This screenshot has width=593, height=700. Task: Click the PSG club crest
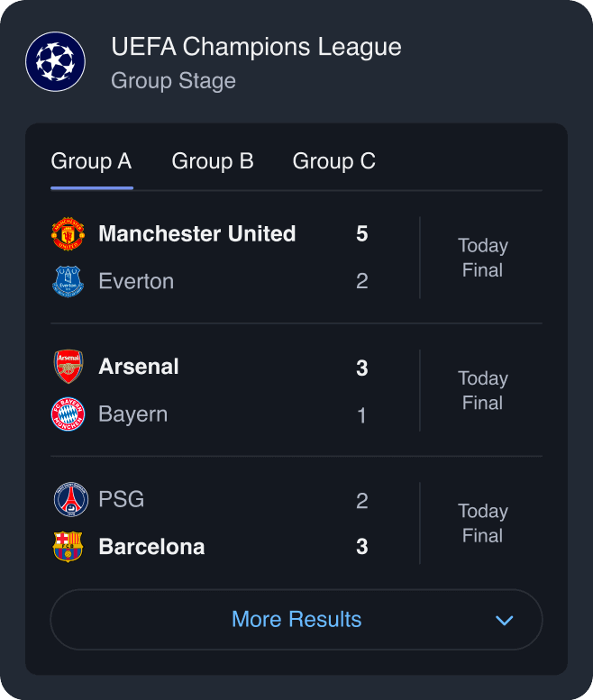pyautogui.click(x=70, y=500)
